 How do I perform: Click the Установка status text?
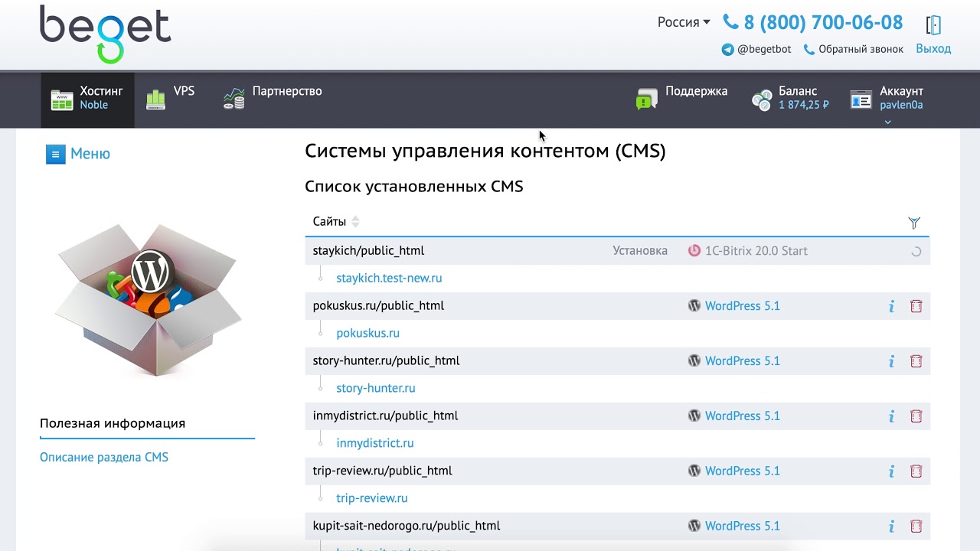[640, 250]
